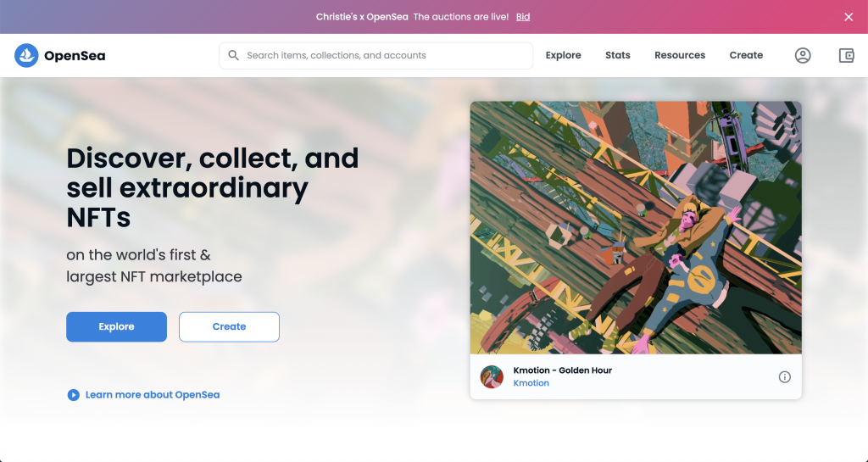Open the Kmotion creator link

531,383
